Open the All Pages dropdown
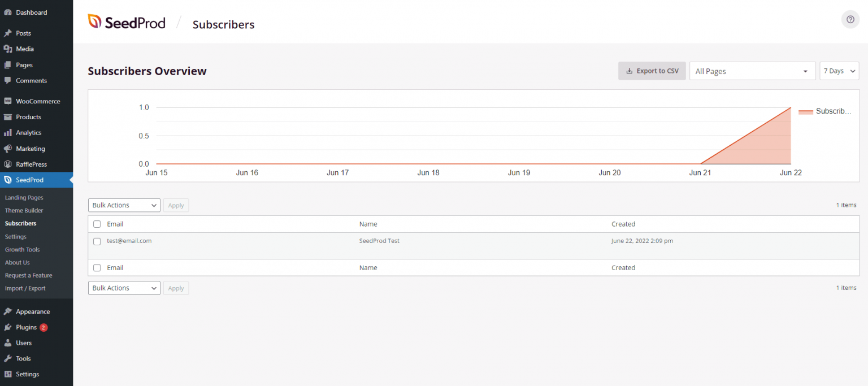 click(x=752, y=71)
